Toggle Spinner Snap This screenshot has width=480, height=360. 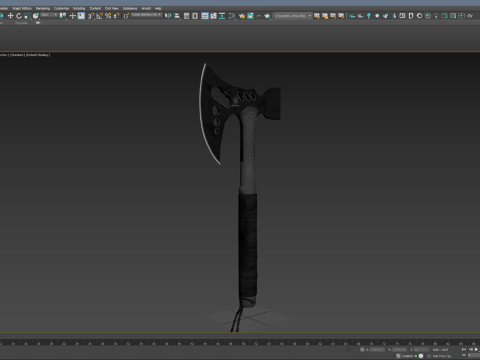(x=117, y=16)
